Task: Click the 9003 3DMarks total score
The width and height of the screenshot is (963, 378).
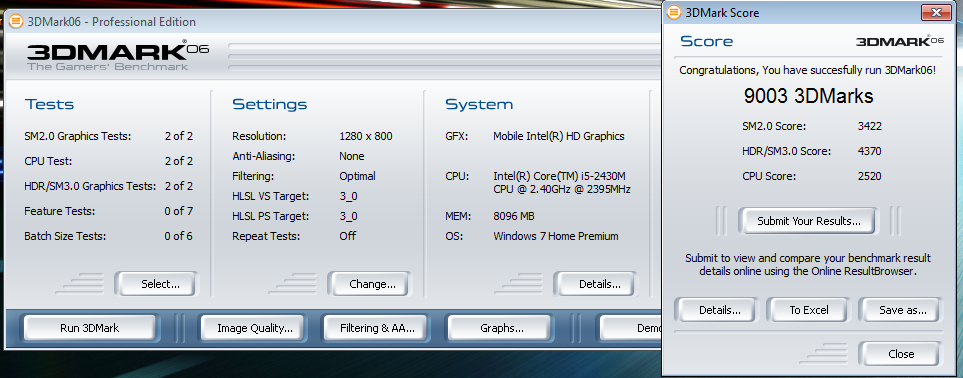Action: click(808, 96)
